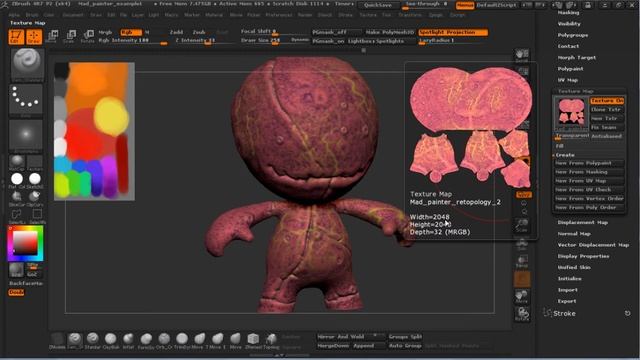
Task: Open the alpha selector with soft dot
Action: tap(26, 136)
